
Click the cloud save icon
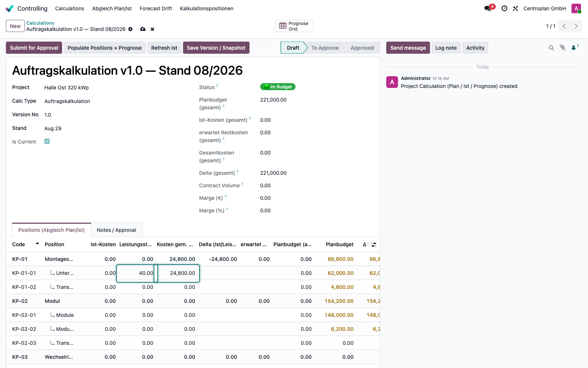click(143, 29)
